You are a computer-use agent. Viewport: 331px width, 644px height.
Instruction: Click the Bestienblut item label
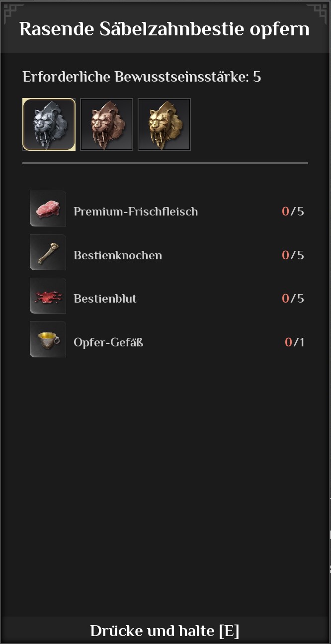[x=105, y=299]
